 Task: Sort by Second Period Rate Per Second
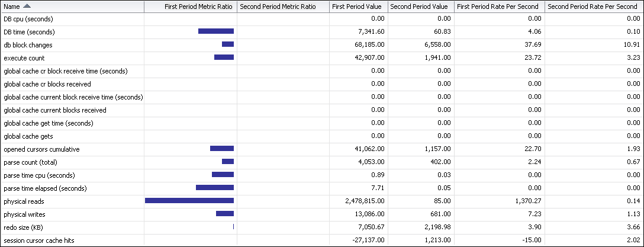[x=594, y=7]
